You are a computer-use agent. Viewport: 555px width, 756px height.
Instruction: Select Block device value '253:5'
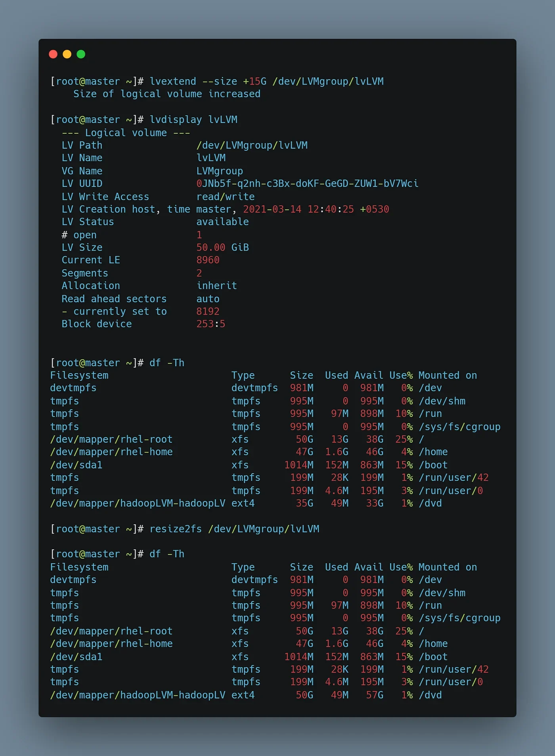tap(211, 324)
